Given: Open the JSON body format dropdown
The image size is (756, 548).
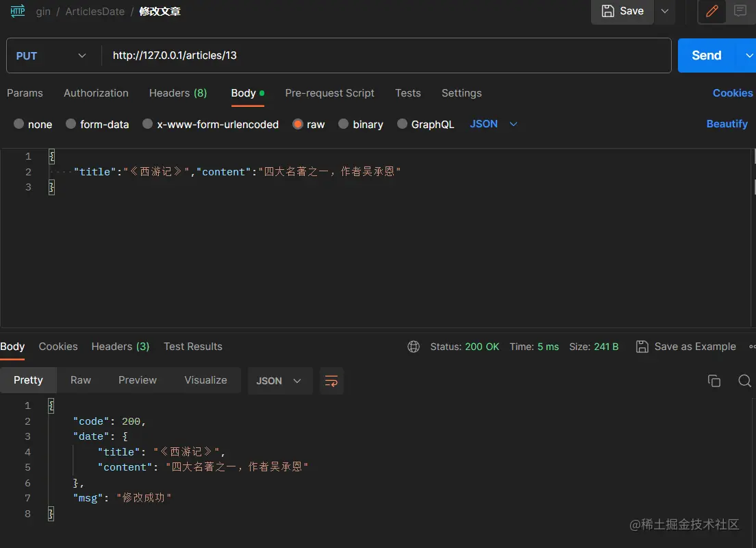Looking at the screenshot, I should click(x=493, y=124).
